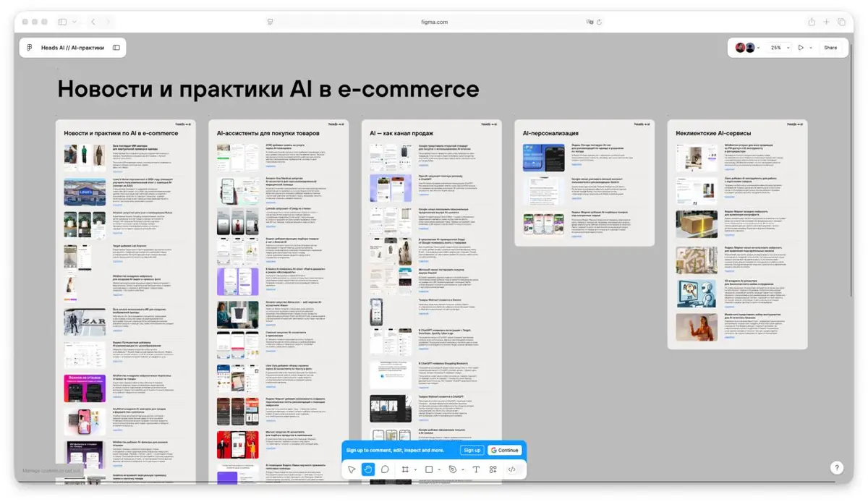Activate the Comment tool
The width and height of the screenshot is (868, 502).
[x=386, y=469]
